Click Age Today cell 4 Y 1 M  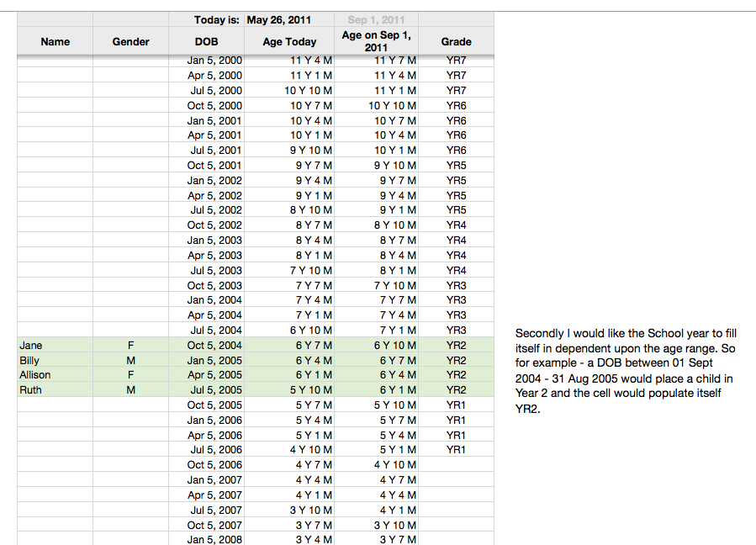[289, 495]
